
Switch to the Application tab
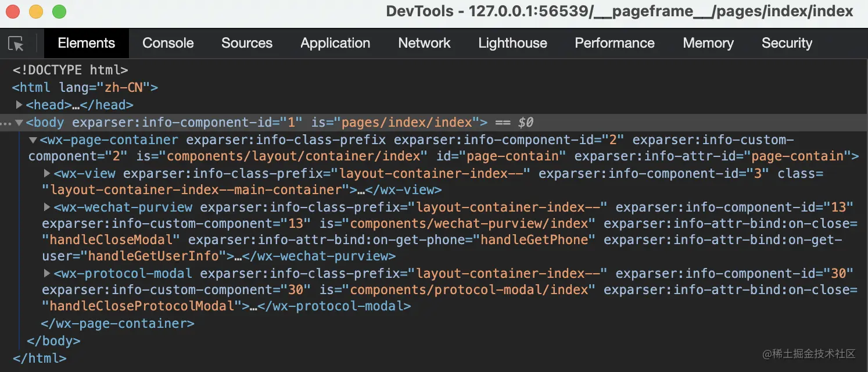coord(335,43)
